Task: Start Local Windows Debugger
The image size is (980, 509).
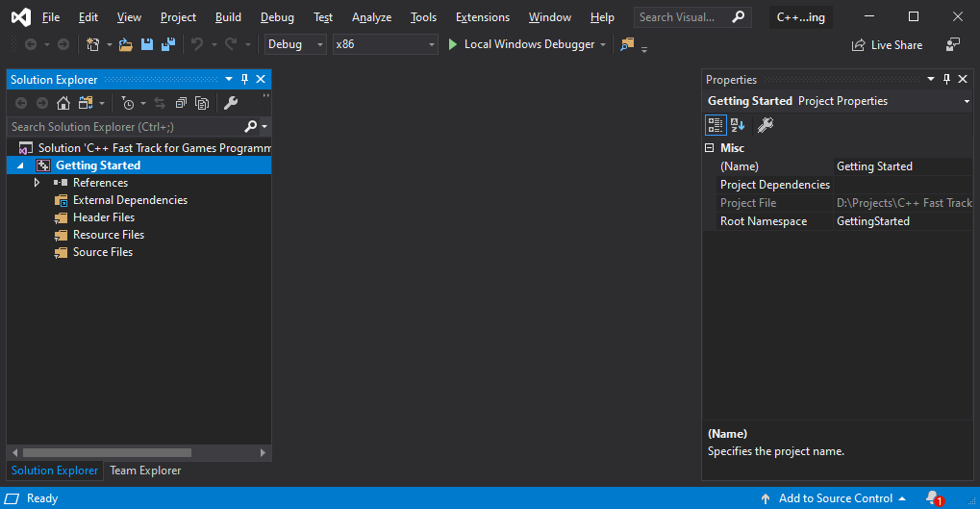Action: [x=522, y=44]
